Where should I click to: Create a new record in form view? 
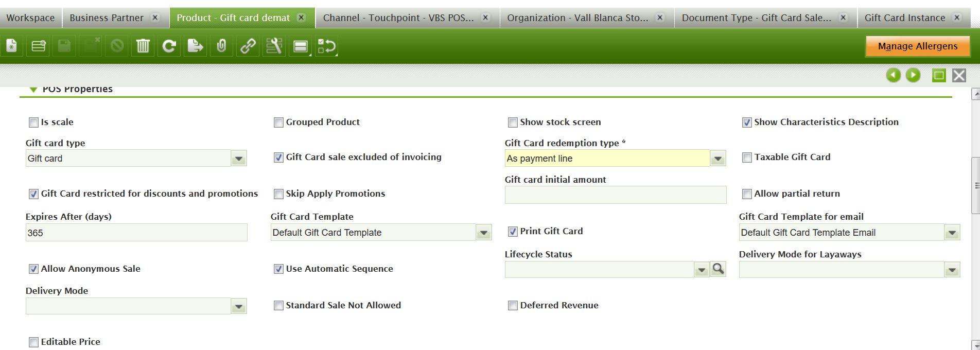point(12,46)
